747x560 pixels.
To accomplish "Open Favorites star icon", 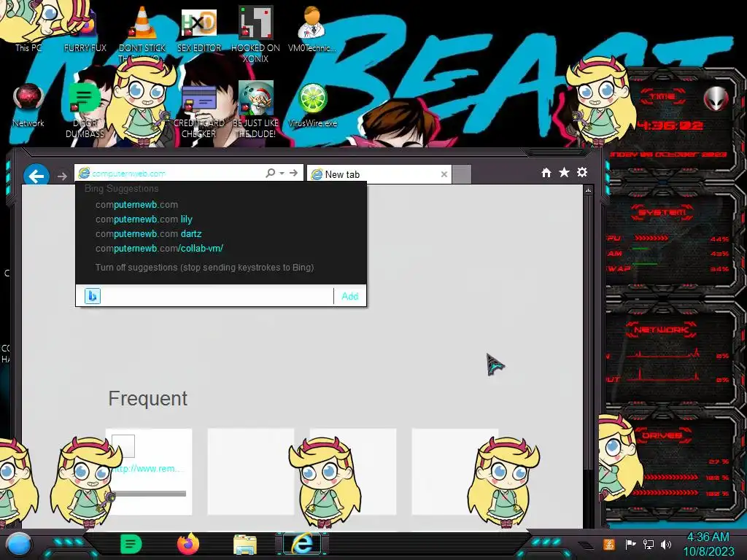I will point(564,172).
